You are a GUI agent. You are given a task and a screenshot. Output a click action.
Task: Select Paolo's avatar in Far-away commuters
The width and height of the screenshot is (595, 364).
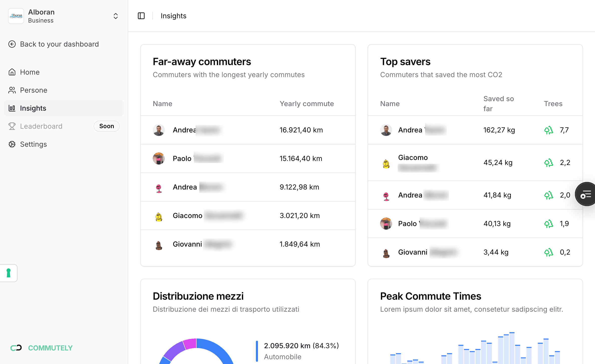(x=159, y=158)
